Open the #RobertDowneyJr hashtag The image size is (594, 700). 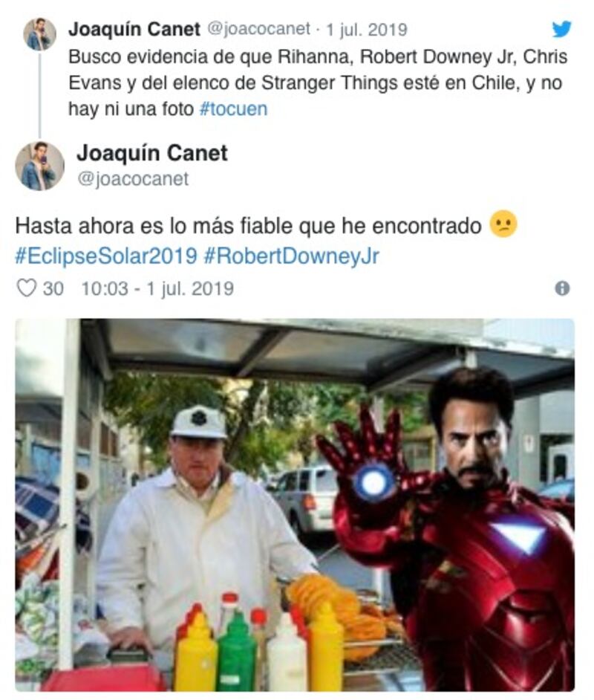click(291, 256)
